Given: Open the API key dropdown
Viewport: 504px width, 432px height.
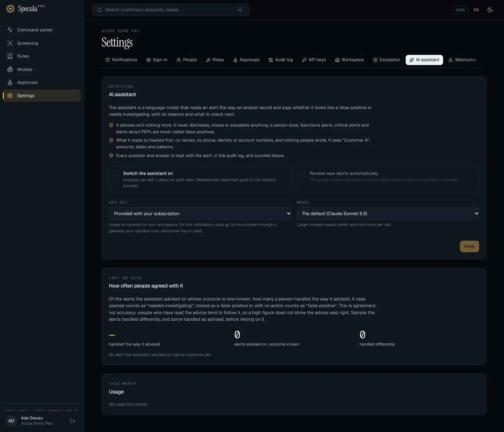Looking at the screenshot, I should tap(200, 213).
